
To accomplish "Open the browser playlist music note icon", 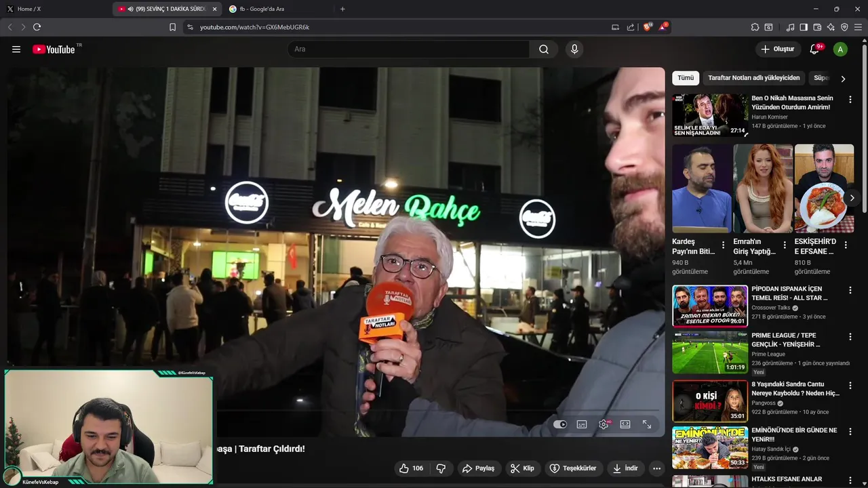I will point(790,27).
